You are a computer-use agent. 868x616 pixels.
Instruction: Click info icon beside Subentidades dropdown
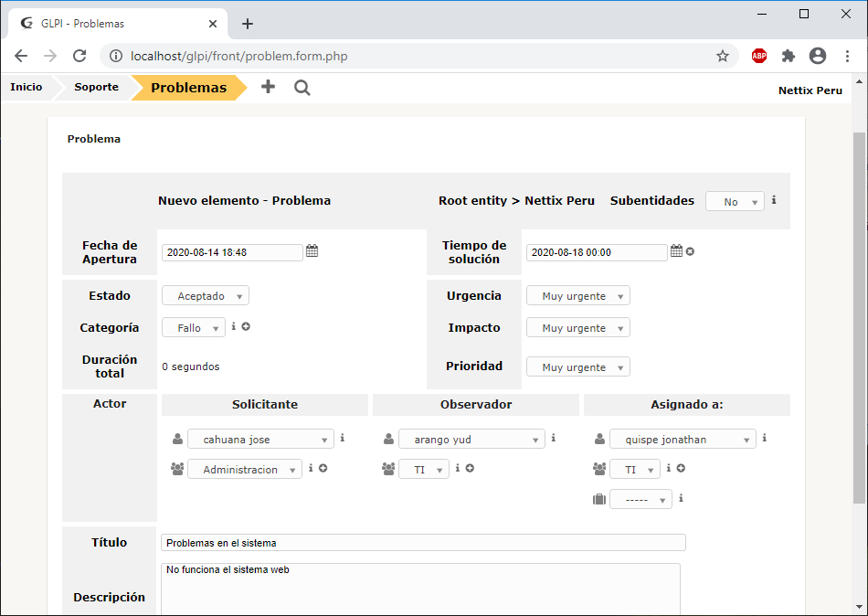[774, 200]
